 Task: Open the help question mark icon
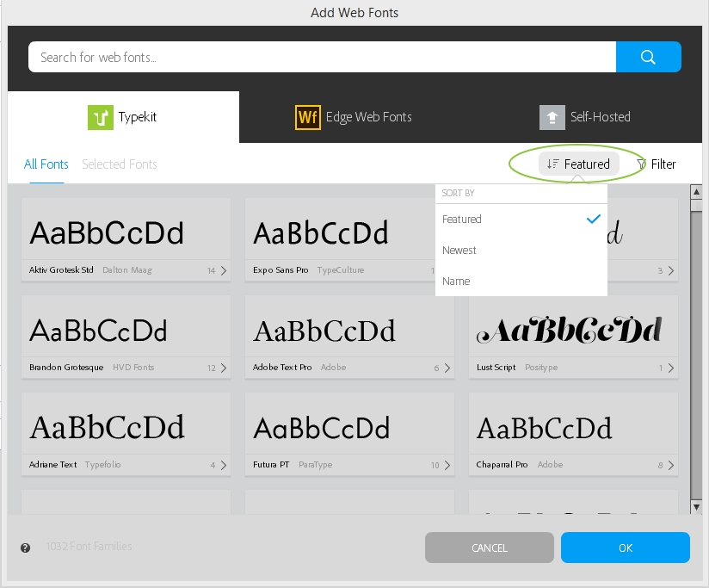[x=25, y=548]
